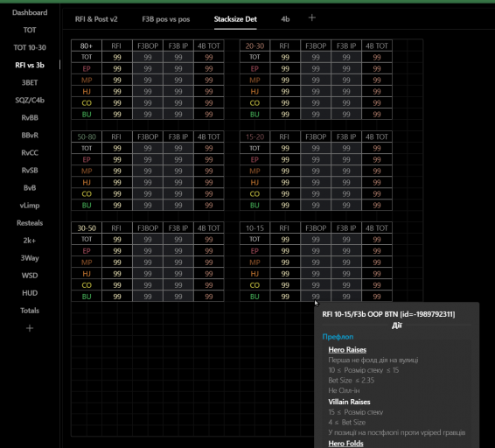Open the HUD sidebar section

point(30,293)
